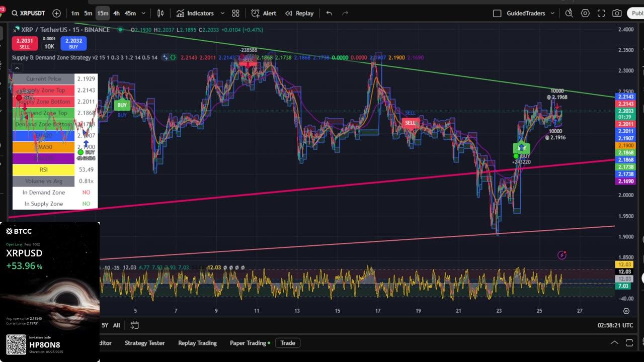Click the red SELL 2.2031 button
Screen dimensions: 644x362
[x=24, y=44]
